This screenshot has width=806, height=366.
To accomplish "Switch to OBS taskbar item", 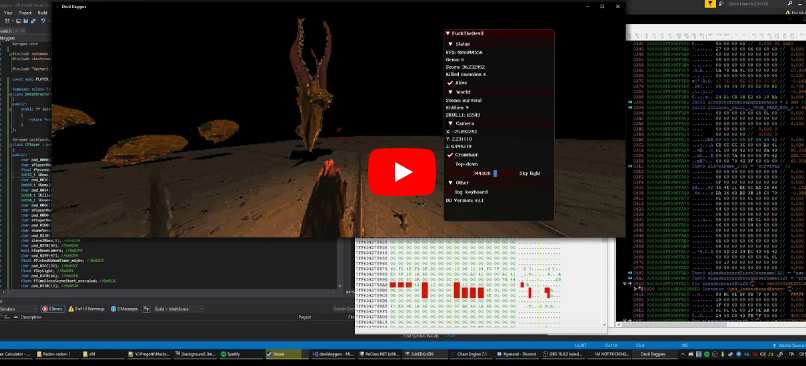I will point(564,354).
